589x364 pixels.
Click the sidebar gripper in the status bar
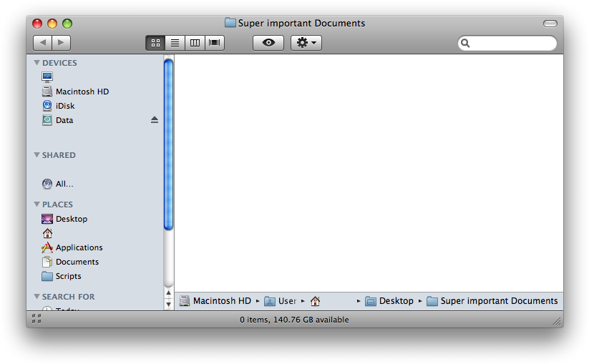[x=36, y=319]
